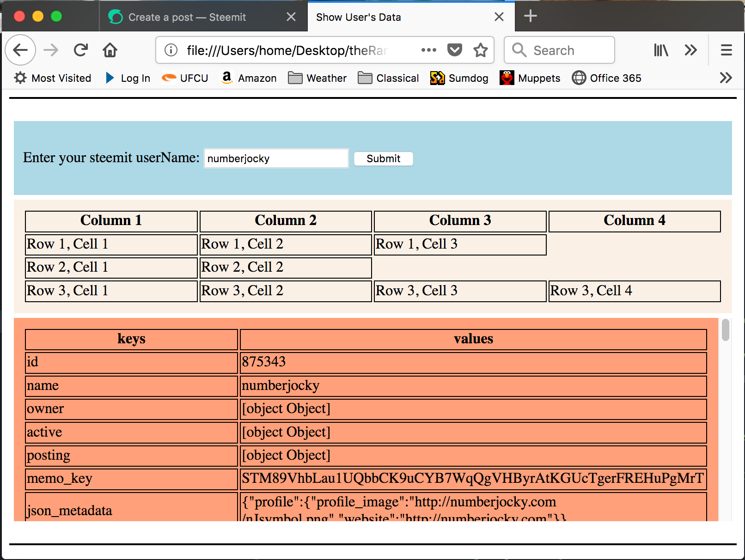The image size is (745, 560).
Task: Save this page to Pocket
Action: point(455,50)
